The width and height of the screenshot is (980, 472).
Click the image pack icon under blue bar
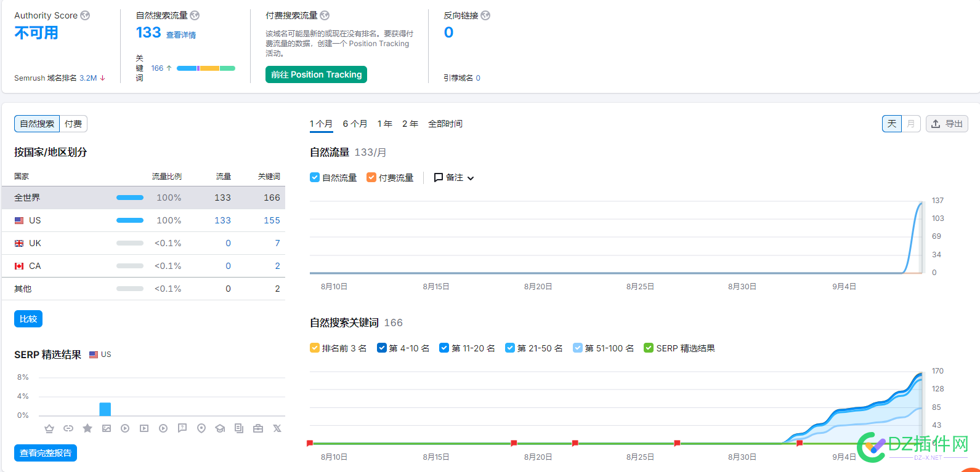[107, 428]
